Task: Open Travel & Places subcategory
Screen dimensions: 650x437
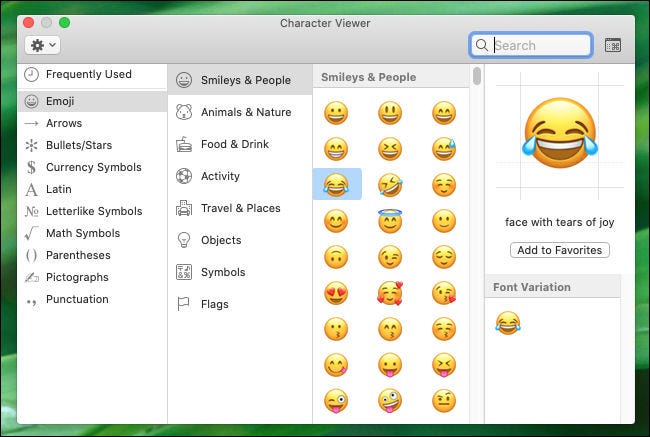Action: 240,208
